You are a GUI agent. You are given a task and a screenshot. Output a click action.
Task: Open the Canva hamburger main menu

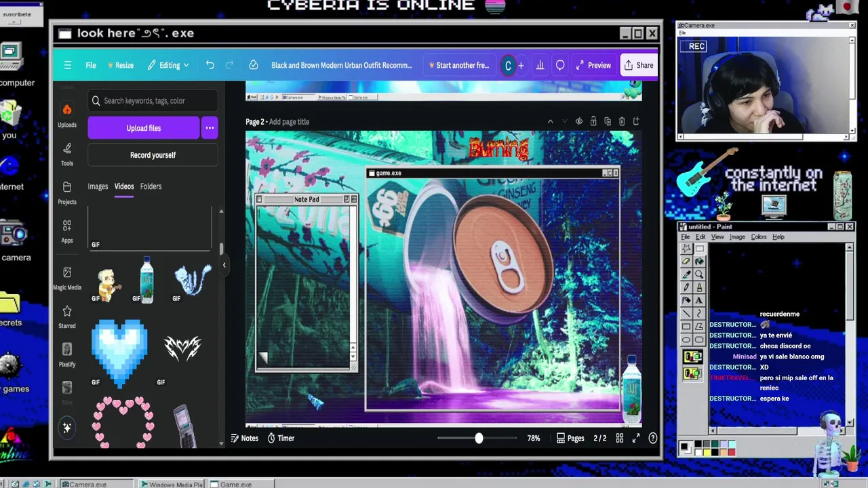click(67, 65)
